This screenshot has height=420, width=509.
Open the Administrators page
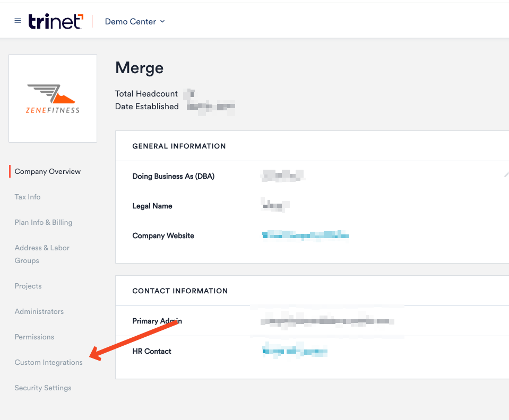click(39, 311)
